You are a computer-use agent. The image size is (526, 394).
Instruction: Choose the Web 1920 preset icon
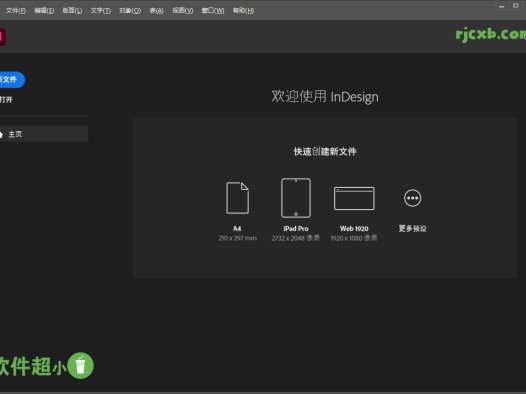tap(354, 198)
